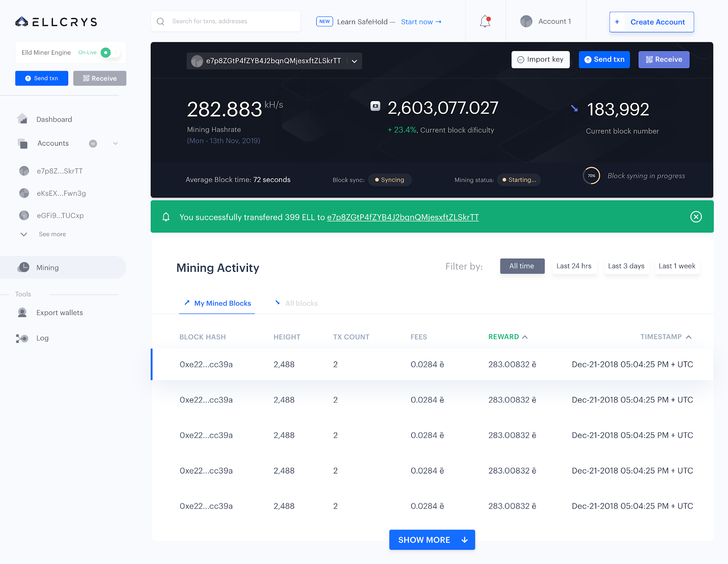Open the Log tool
728x564 pixels.
[x=42, y=338]
